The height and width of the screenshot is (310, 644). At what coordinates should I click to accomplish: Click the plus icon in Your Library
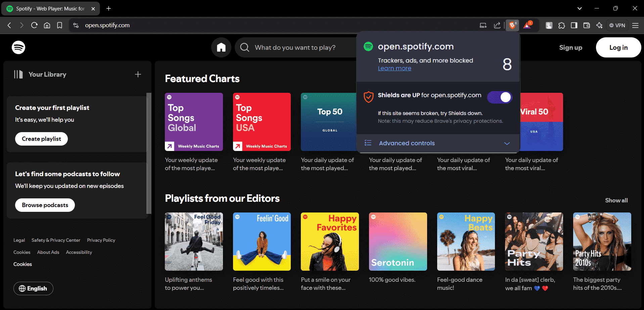pos(138,74)
